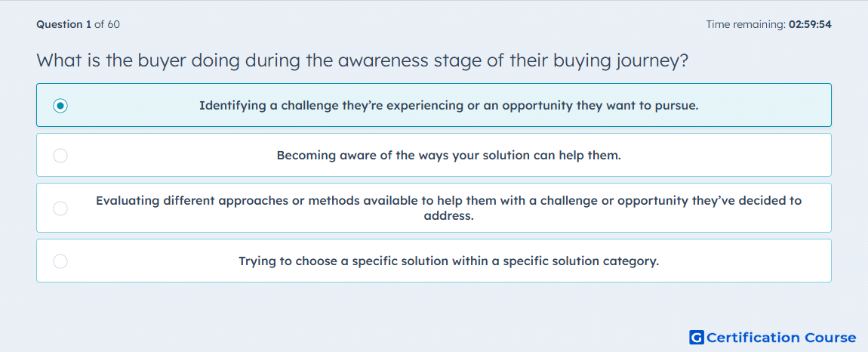
Task: Click the 'Becoming aware of the ways your solution' text
Action: pyautogui.click(x=448, y=155)
